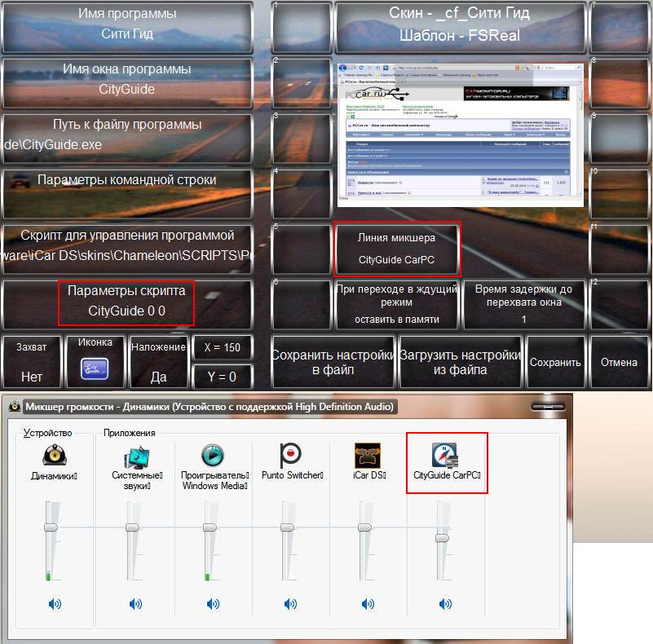Select slot button number 5
The height and width of the screenshot is (644, 653).
(301, 249)
